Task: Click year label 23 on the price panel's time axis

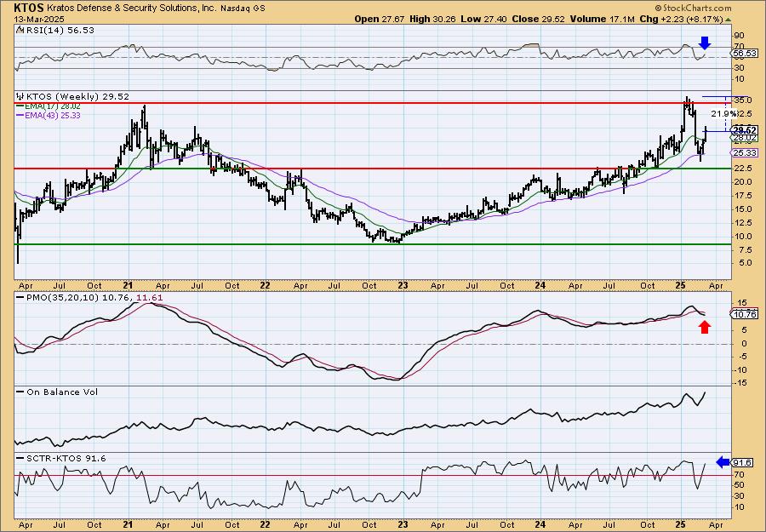Action: coord(403,285)
